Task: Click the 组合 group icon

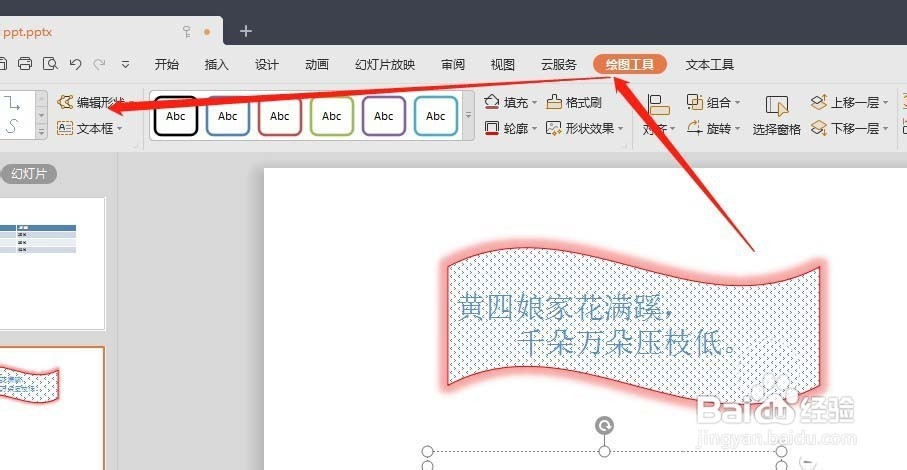Action: pos(694,102)
